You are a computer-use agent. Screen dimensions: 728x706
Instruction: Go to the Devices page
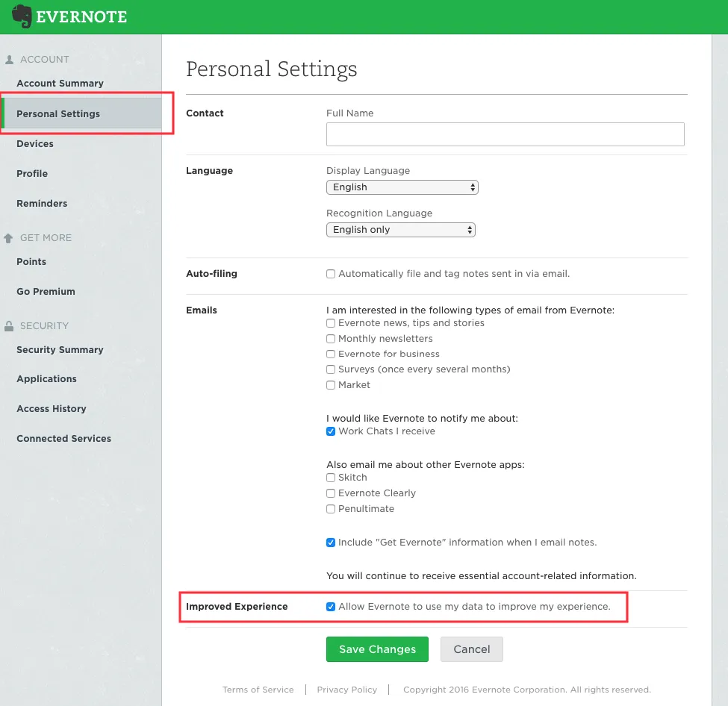pos(35,144)
